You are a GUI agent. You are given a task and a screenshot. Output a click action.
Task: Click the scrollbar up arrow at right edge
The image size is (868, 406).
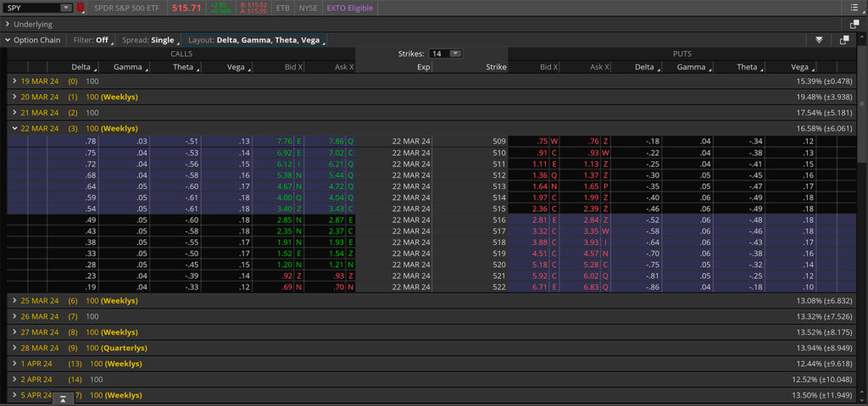click(x=862, y=53)
